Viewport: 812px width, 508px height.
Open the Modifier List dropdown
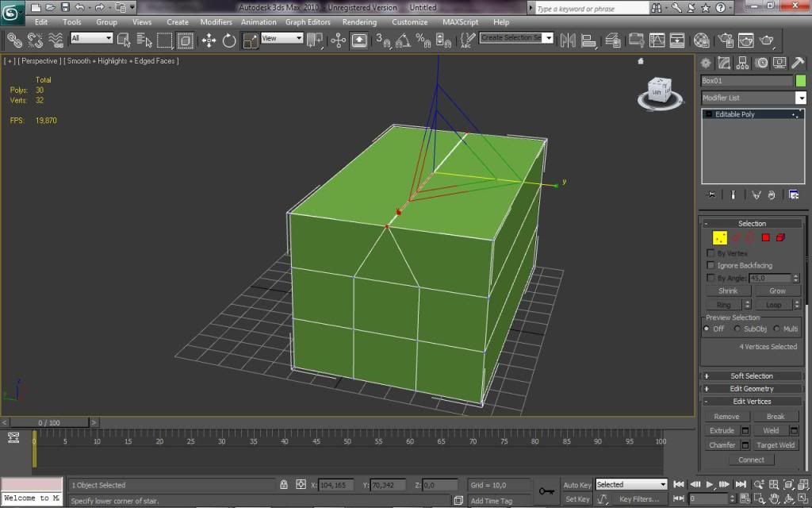tap(753, 98)
